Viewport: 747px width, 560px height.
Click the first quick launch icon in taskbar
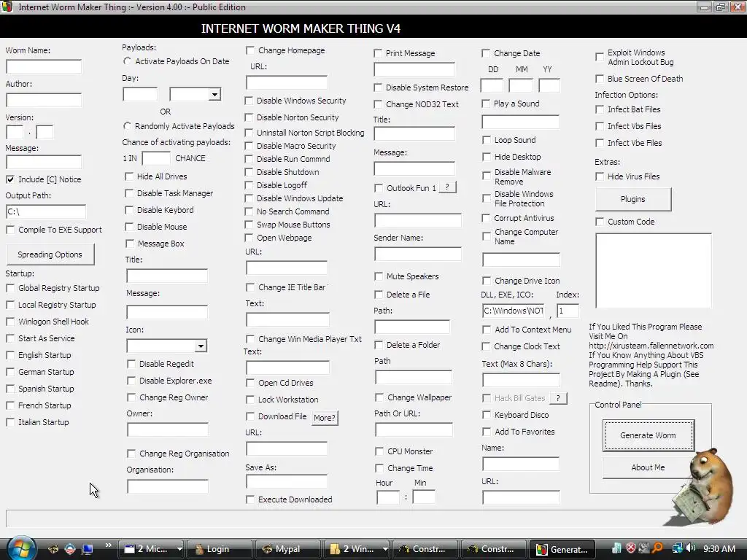pyautogui.click(x=53, y=549)
